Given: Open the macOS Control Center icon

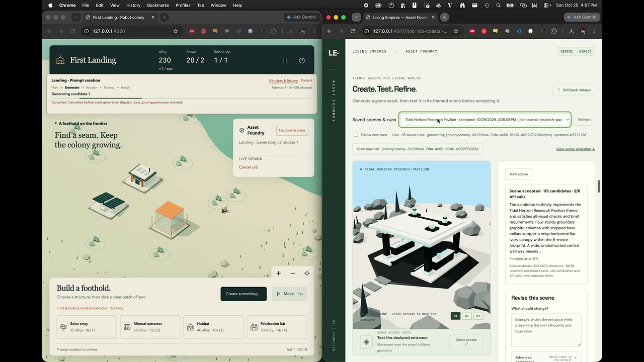Looking at the screenshot, I should tap(547, 5).
